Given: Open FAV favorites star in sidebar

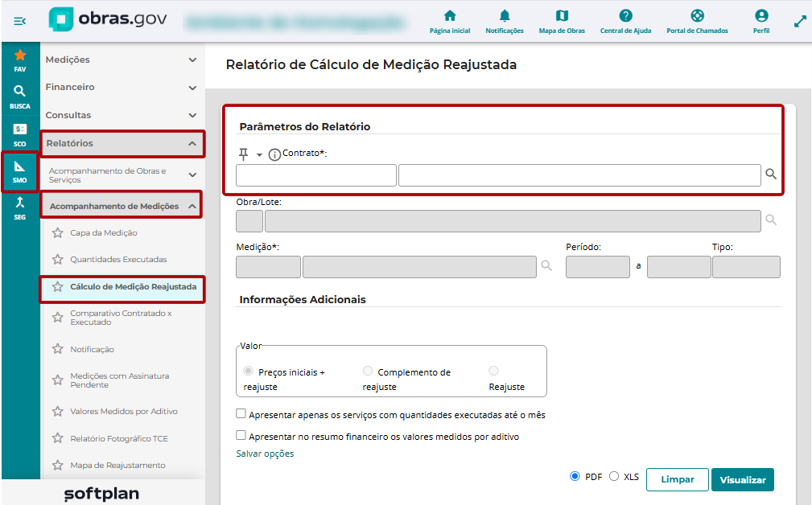Looking at the screenshot, I should point(19,60).
